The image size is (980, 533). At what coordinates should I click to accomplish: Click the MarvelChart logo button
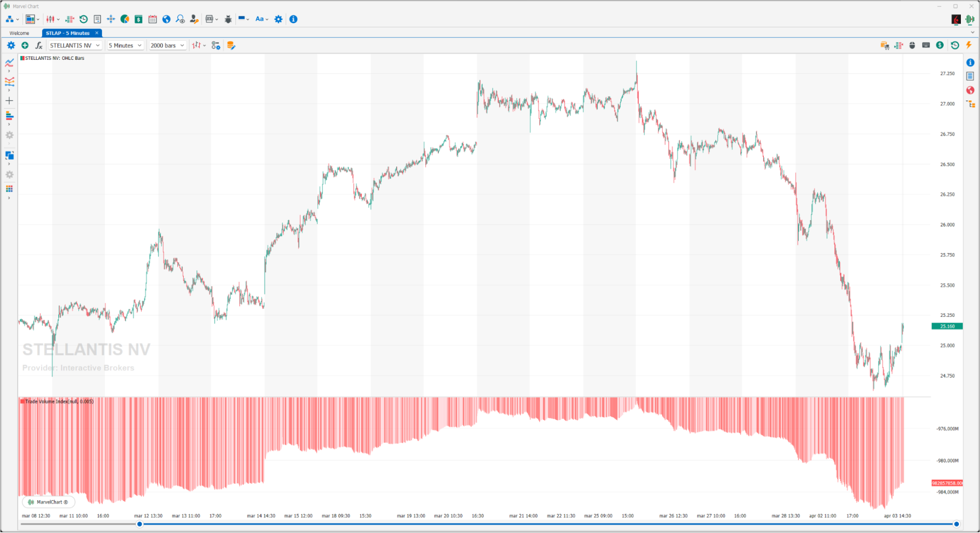(49, 502)
